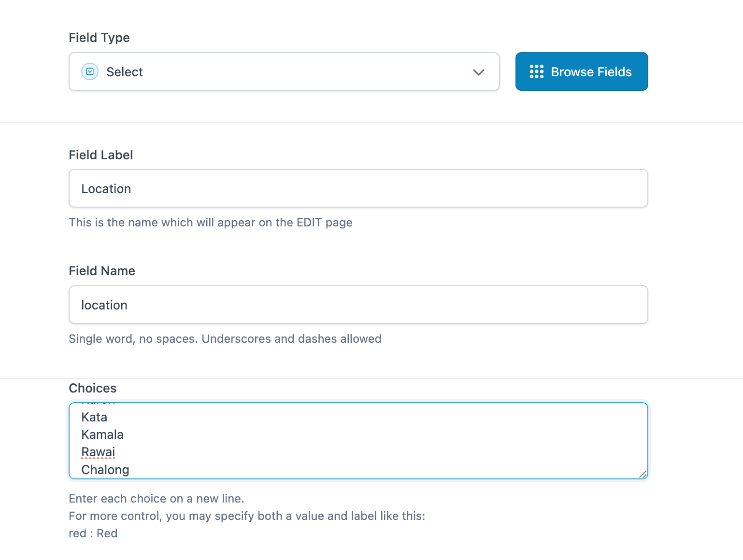Expand the Field Type chevron arrow
The height and width of the screenshot is (560, 743).
(478, 72)
